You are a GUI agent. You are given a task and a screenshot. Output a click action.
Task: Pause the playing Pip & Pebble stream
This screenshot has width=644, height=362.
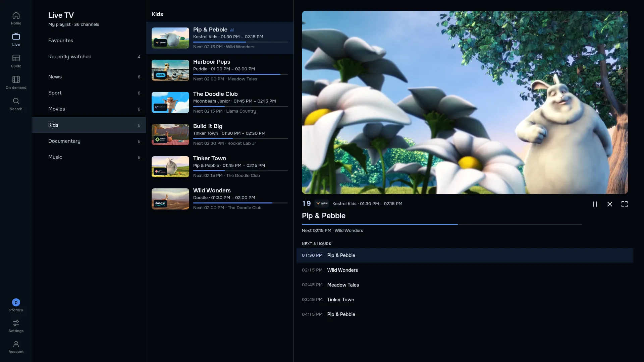coord(595,204)
